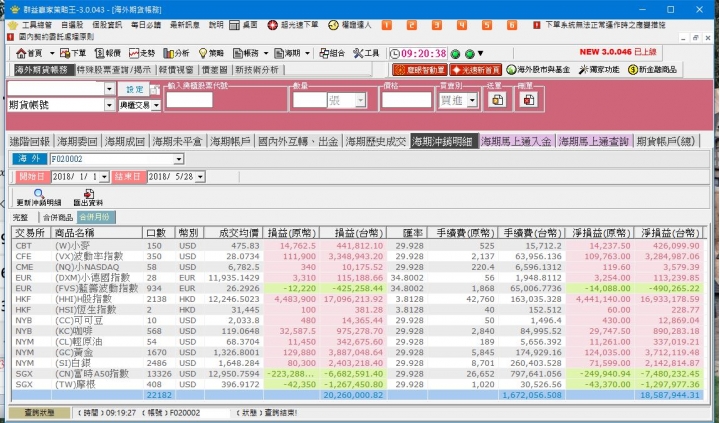
Task: Click 匯出資料 export data icon
Action: [89, 194]
